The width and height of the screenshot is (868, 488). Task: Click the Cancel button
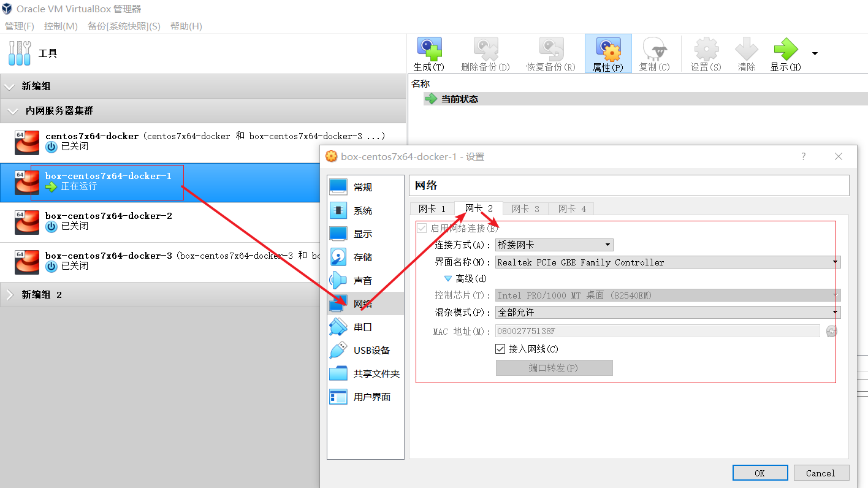click(x=821, y=473)
